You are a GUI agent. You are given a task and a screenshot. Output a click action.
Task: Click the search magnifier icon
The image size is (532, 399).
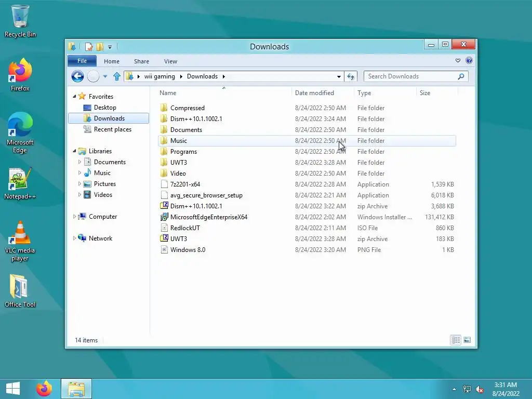461,76
